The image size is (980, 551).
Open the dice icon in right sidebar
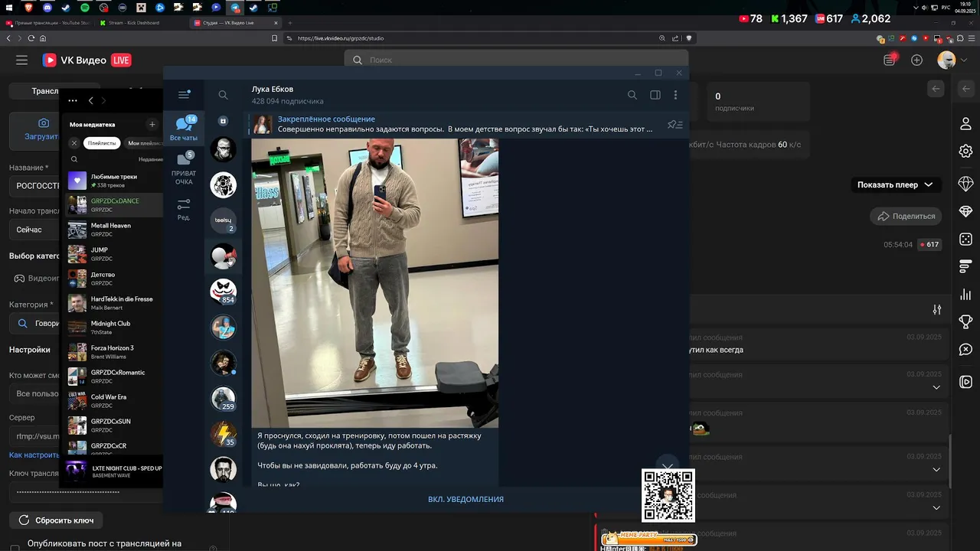tap(965, 240)
